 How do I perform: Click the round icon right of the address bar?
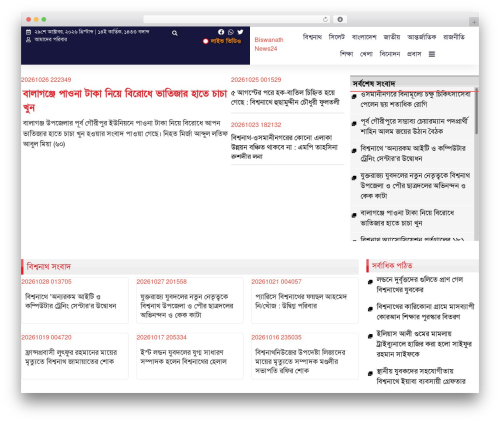click(340, 19)
